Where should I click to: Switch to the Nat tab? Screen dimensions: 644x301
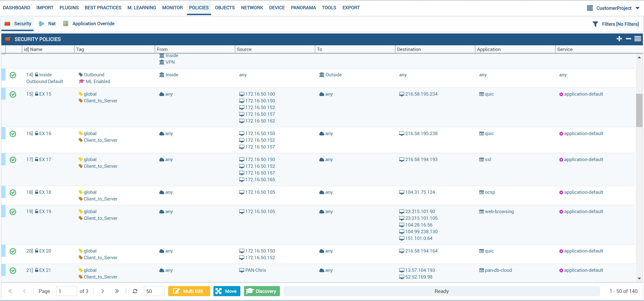(x=47, y=23)
